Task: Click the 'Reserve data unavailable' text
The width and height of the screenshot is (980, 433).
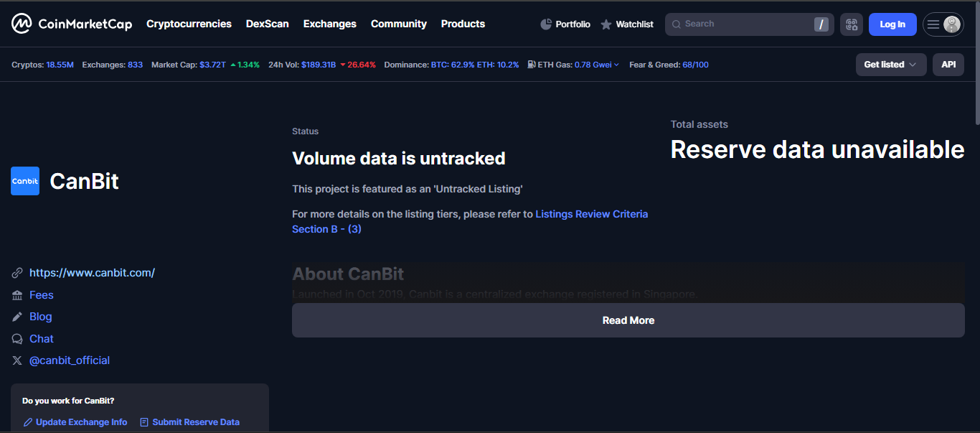Action: [x=818, y=149]
